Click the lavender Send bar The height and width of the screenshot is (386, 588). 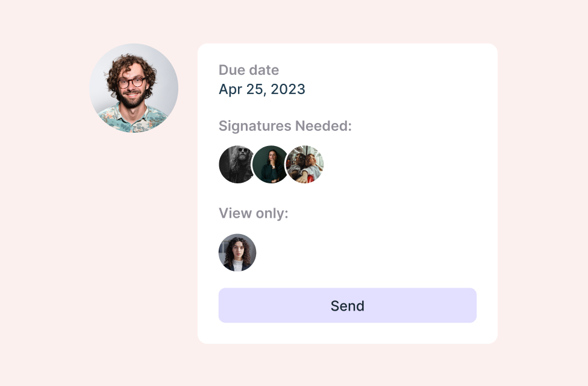(x=348, y=305)
